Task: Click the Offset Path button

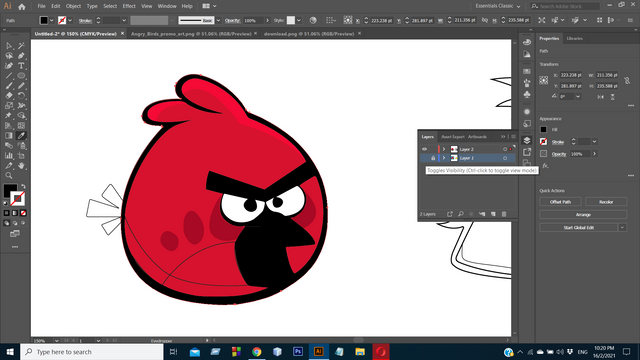Action: pyautogui.click(x=560, y=202)
